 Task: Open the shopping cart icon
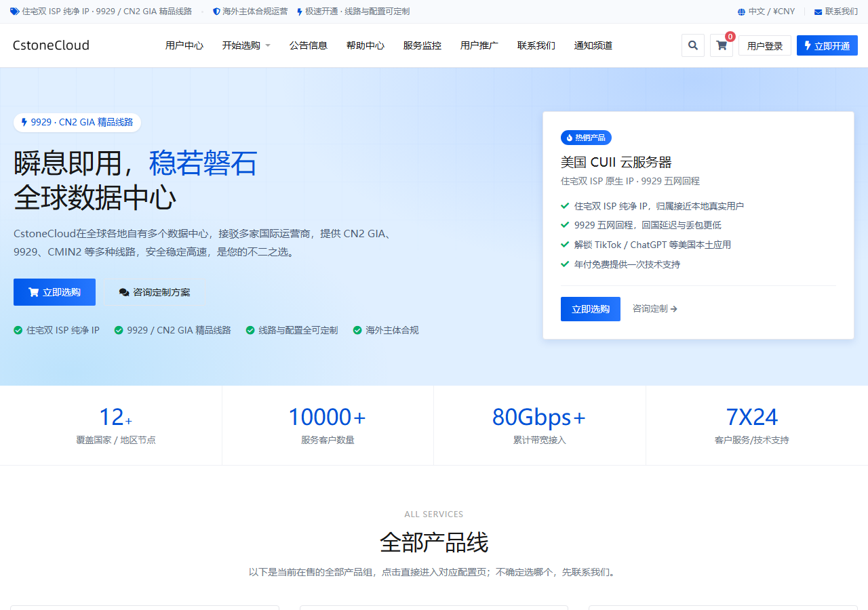pos(721,45)
